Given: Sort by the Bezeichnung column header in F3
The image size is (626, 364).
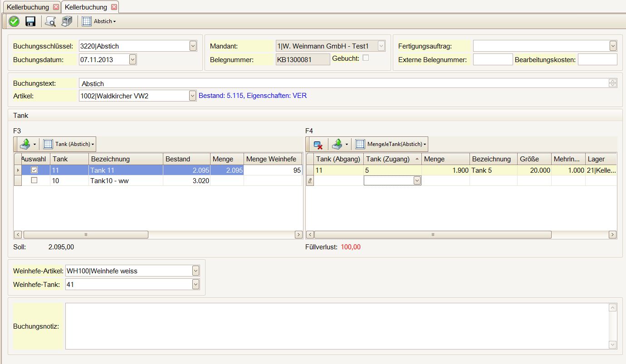Looking at the screenshot, I should click(126, 159).
